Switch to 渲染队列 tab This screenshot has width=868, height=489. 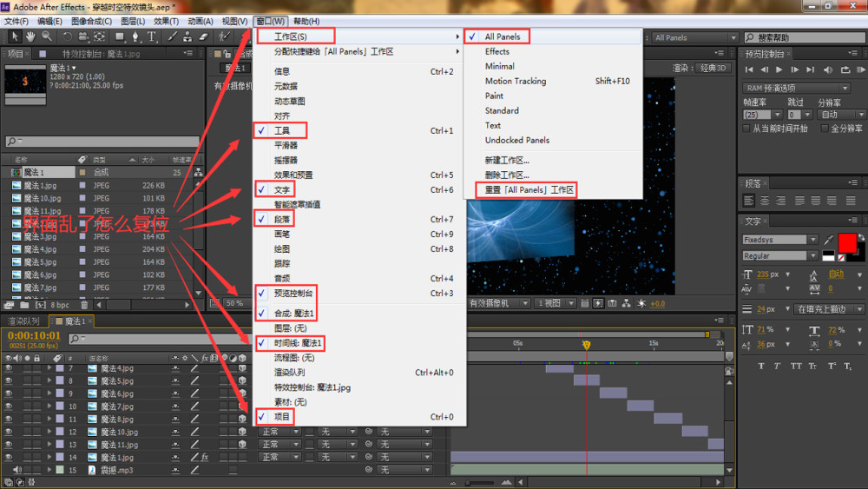(23, 321)
